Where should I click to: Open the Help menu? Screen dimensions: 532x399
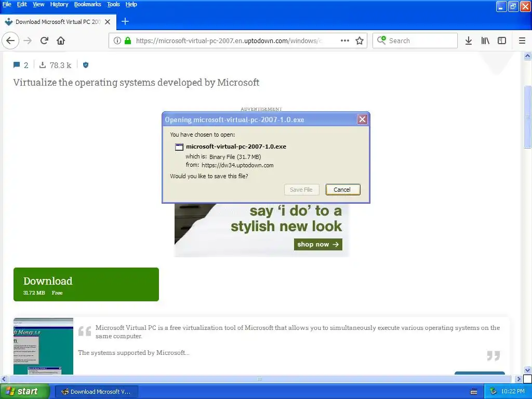(x=131, y=4)
